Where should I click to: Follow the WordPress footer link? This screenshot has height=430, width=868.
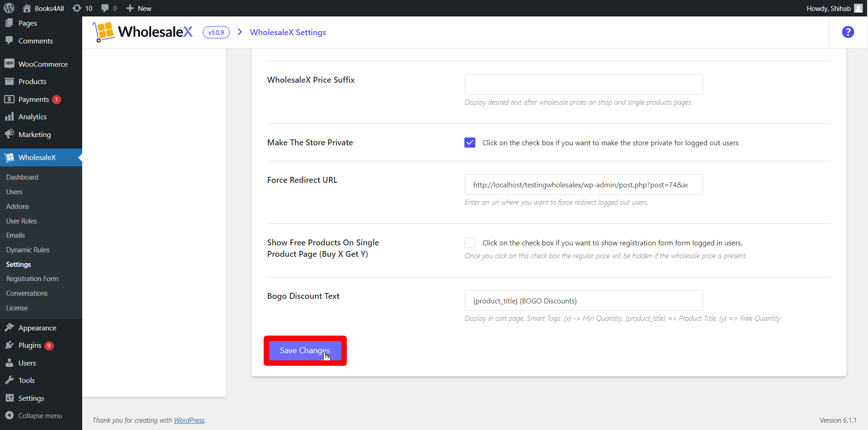[x=189, y=420]
